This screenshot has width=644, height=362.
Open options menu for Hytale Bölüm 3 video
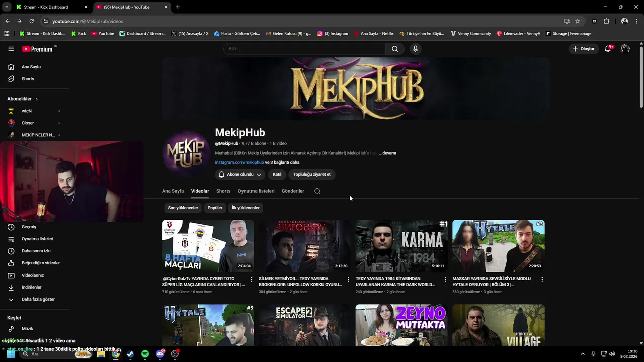point(542,279)
